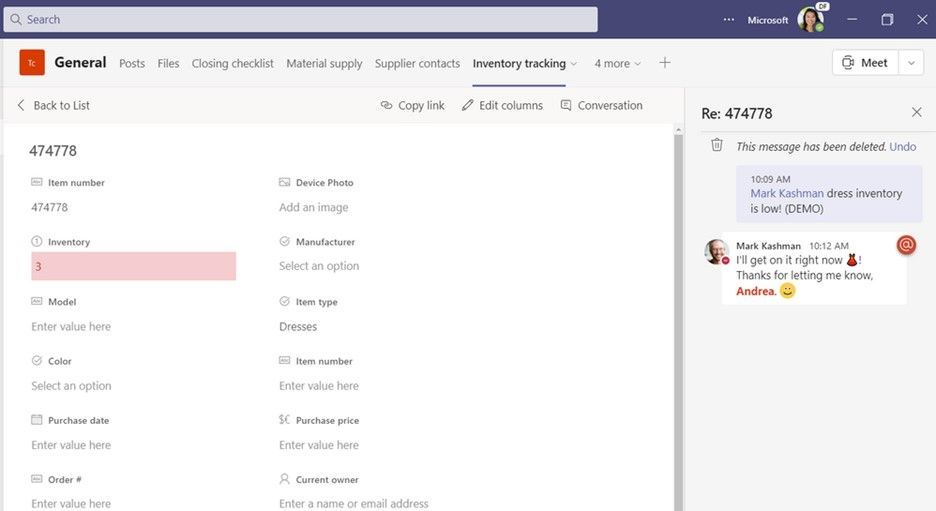Click the deleted message trash icon
This screenshot has height=511, width=936.
[x=717, y=145]
